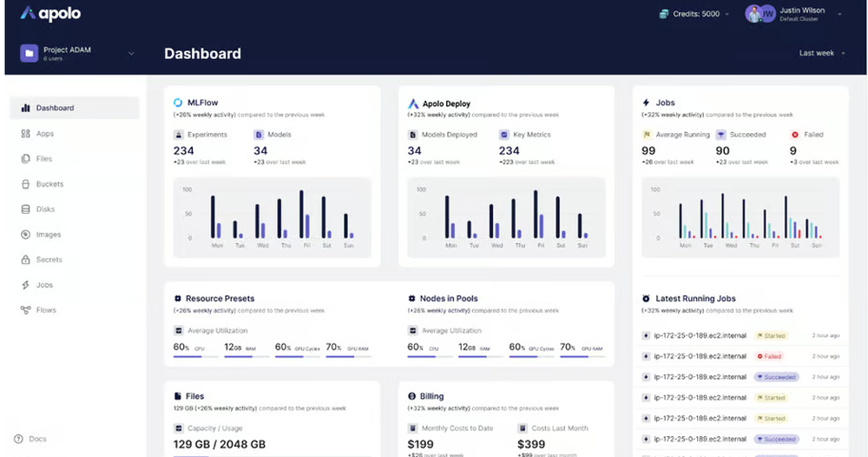Viewport: 868px width, 457px height.
Task: Open the Docs link at sidebar bottom
Action: click(30, 439)
